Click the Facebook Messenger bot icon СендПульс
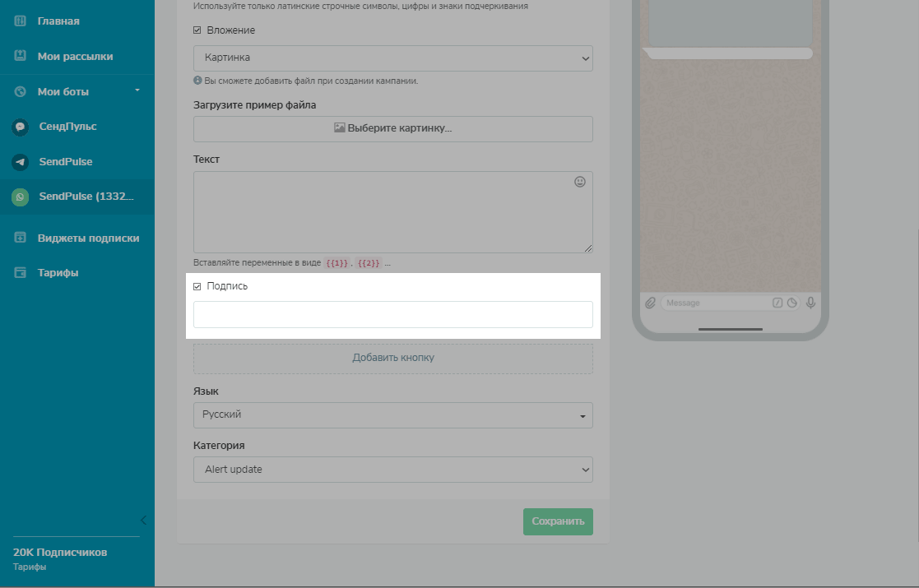 (21, 127)
